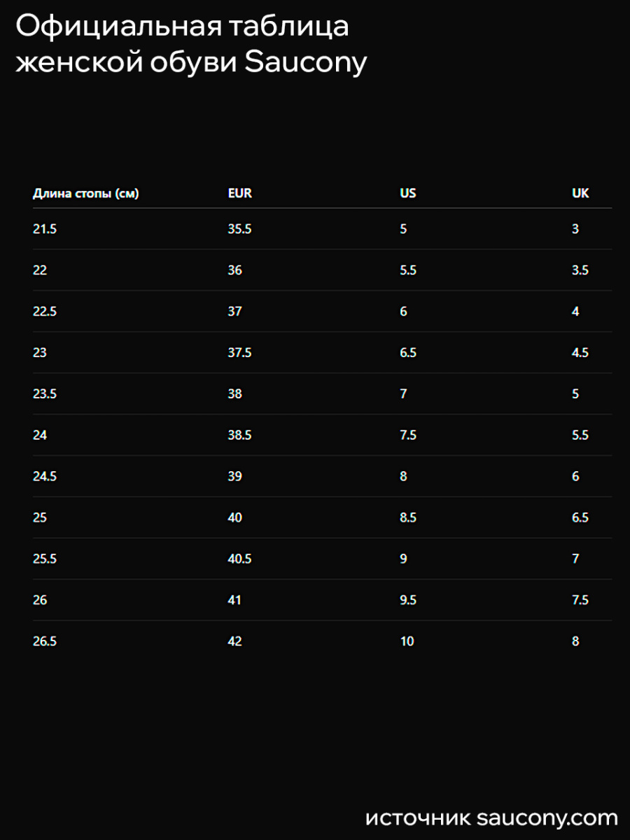Select foot length 24.5 cm cell
The width and height of the screenshot is (630, 840).
point(44,477)
